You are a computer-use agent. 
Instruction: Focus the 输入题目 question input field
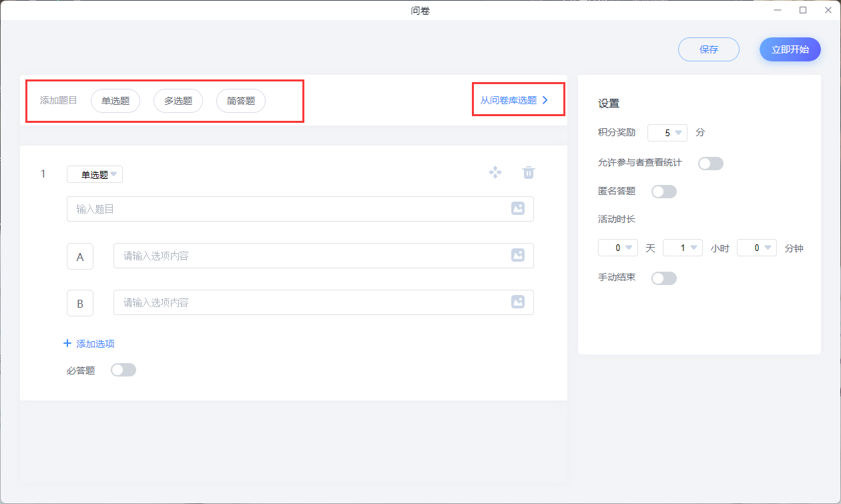coord(300,209)
